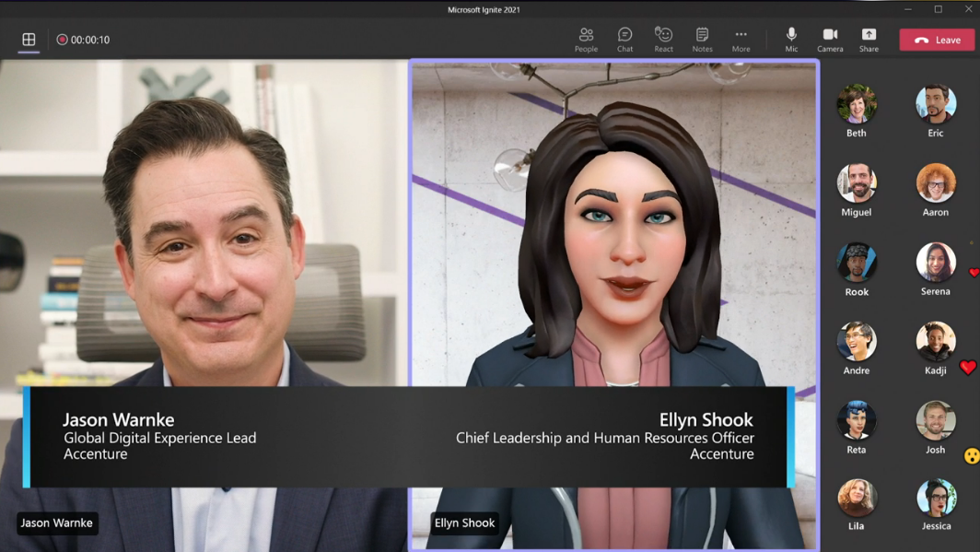Expand the More options menu
Screen dimensions: 980x552
[741, 39]
